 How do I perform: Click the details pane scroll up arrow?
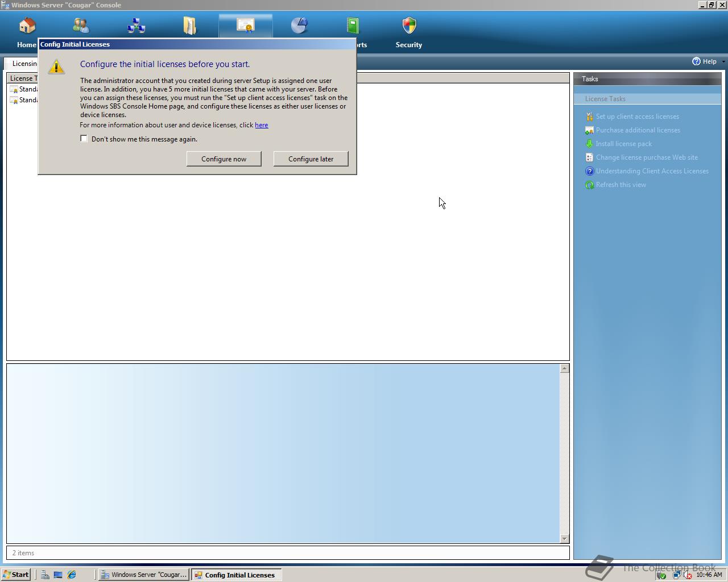(564, 368)
